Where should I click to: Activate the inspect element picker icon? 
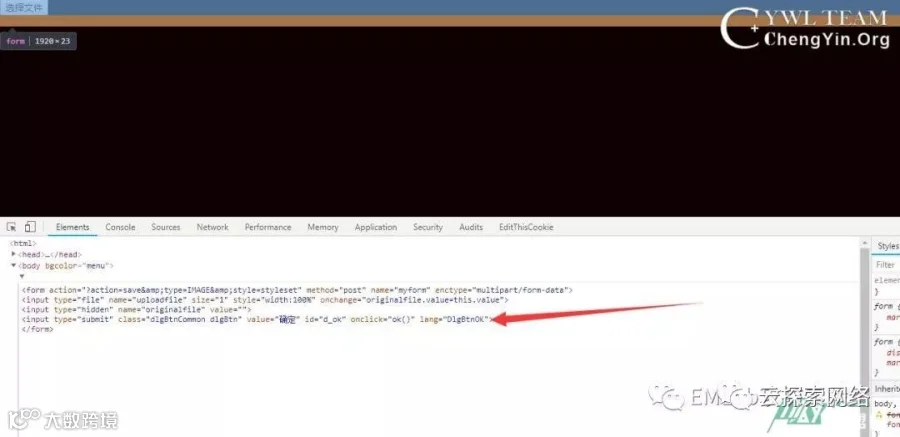click(11, 227)
